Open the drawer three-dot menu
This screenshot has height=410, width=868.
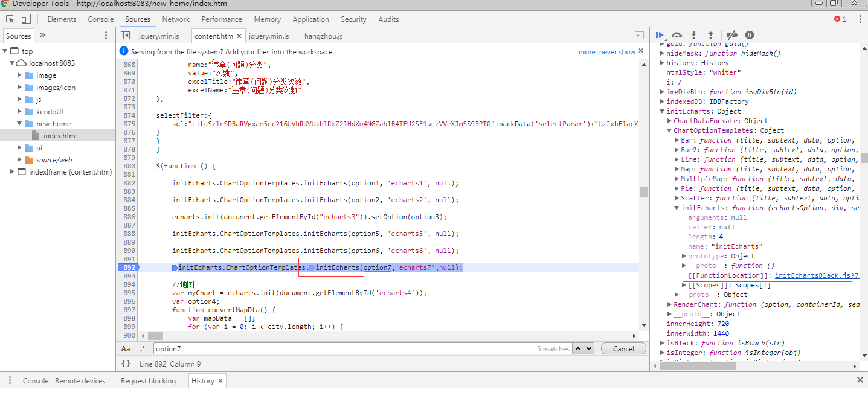10,380
